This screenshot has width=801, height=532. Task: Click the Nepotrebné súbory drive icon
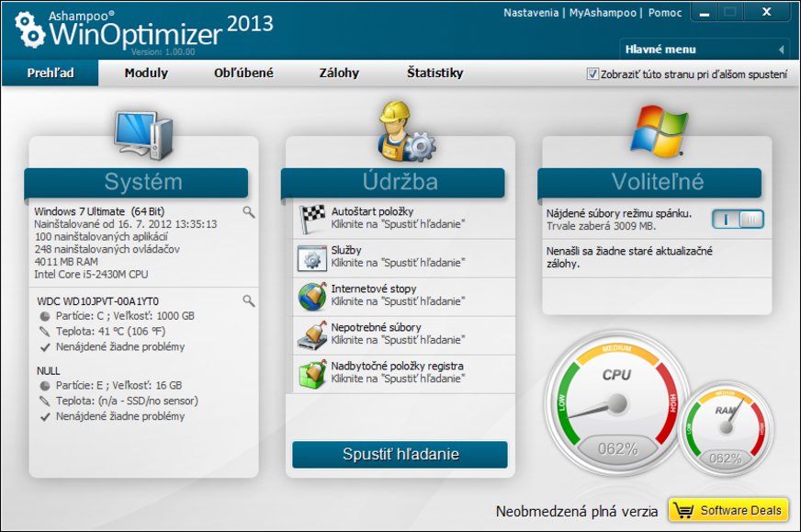click(x=310, y=335)
